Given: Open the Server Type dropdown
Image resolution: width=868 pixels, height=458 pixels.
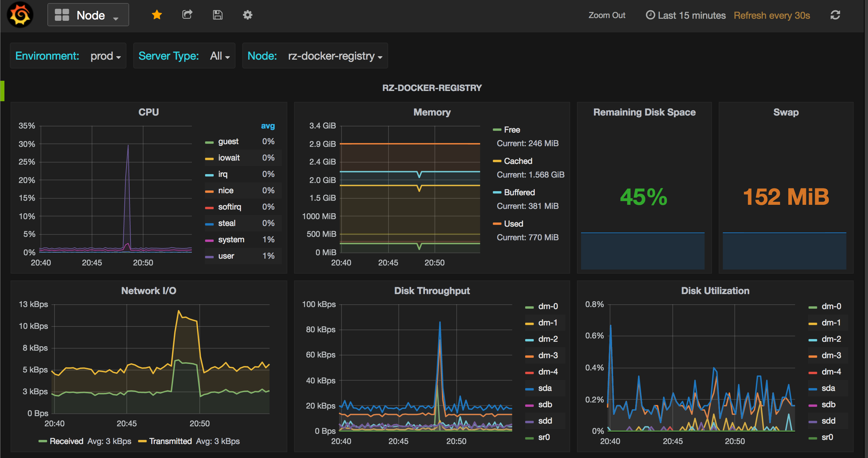Looking at the screenshot, I should 219,56.
